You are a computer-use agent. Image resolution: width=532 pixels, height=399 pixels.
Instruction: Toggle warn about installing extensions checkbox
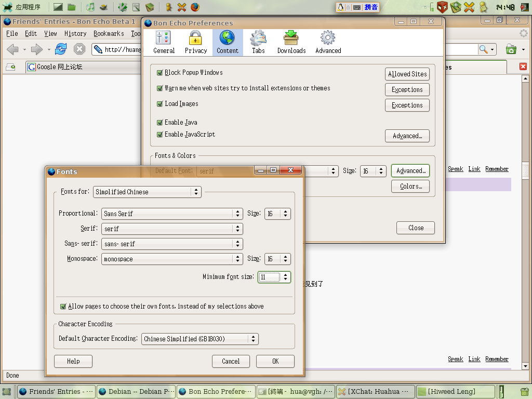pyautogui.click(x=160, y=88)
